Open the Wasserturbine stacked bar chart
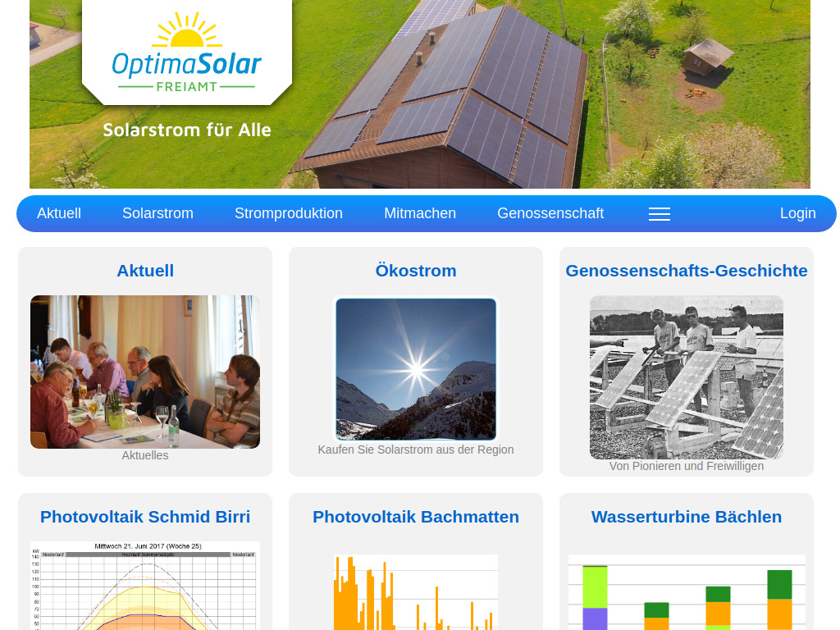840x630 pixels. (x=687, y=592)
